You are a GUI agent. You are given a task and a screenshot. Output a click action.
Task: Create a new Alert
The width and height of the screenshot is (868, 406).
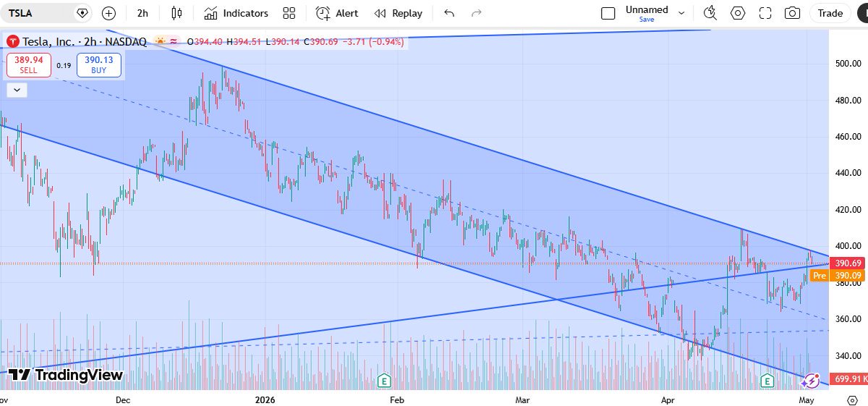click(x=337, y=13)
